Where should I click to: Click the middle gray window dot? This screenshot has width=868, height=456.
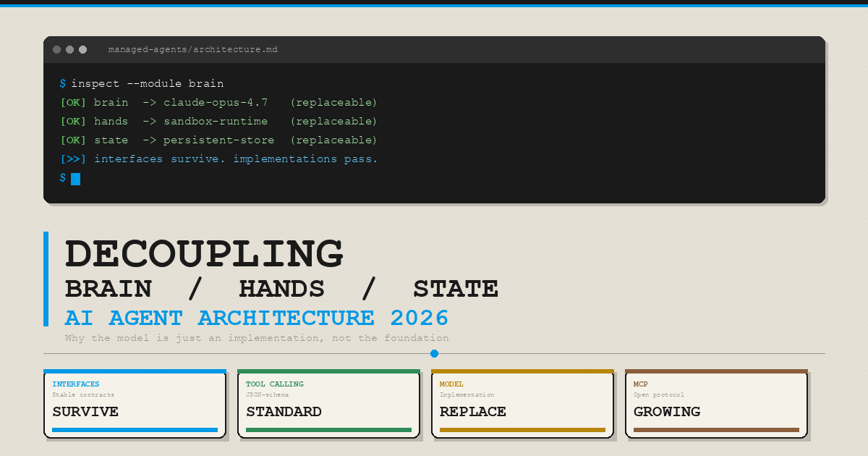(69, 49)
